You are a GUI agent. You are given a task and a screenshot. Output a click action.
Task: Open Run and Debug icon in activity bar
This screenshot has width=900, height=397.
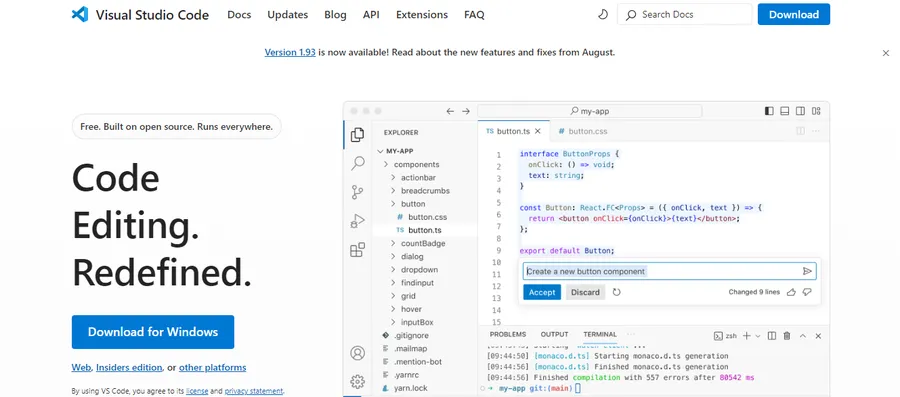coord(357,221)
